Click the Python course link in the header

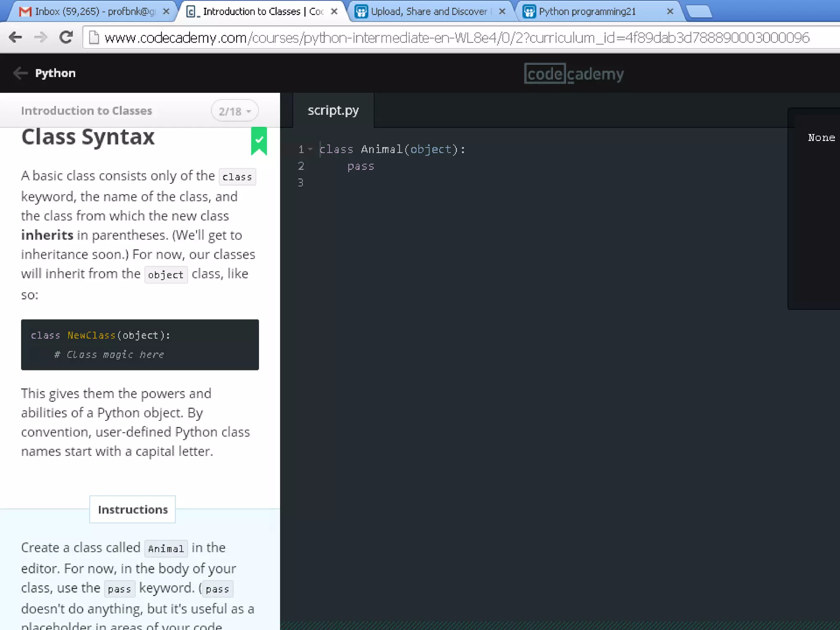(x=55, y=73)
